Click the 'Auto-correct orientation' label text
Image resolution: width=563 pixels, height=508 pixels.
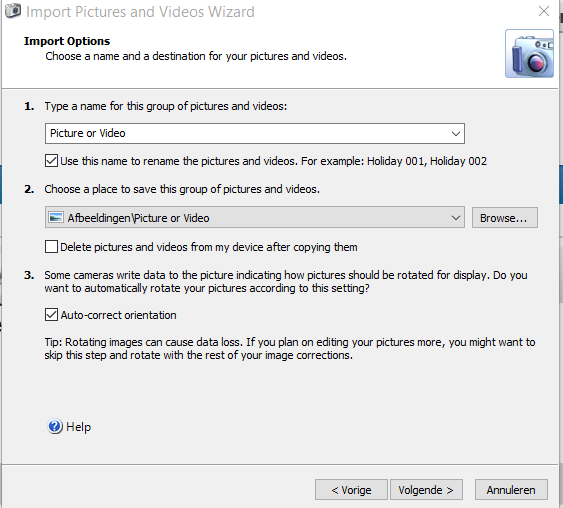point(118,315)
